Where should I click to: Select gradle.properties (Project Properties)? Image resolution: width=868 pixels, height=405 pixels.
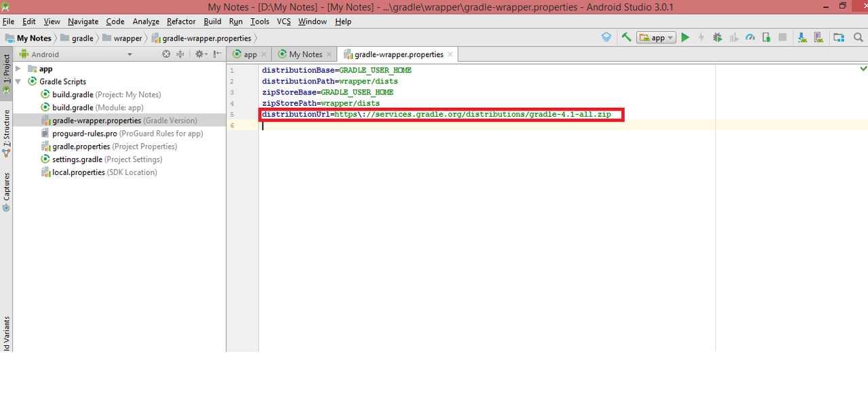click(109, 146)
